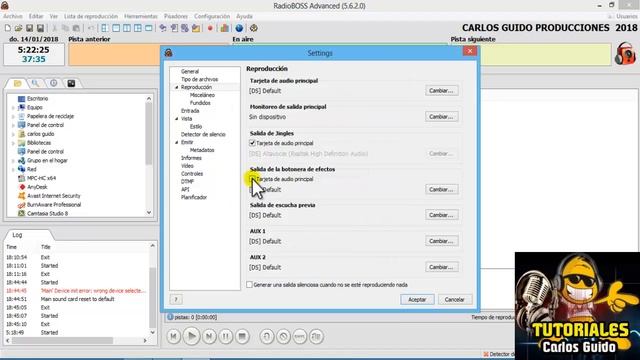Open the Archivo menu
This screenshot has width=640, height=360.
(13, 16)
